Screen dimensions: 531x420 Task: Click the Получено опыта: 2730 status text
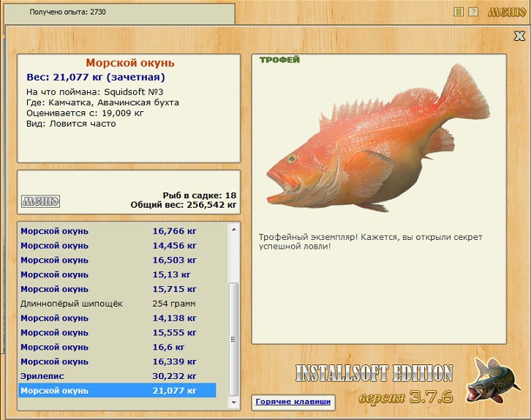67,12
